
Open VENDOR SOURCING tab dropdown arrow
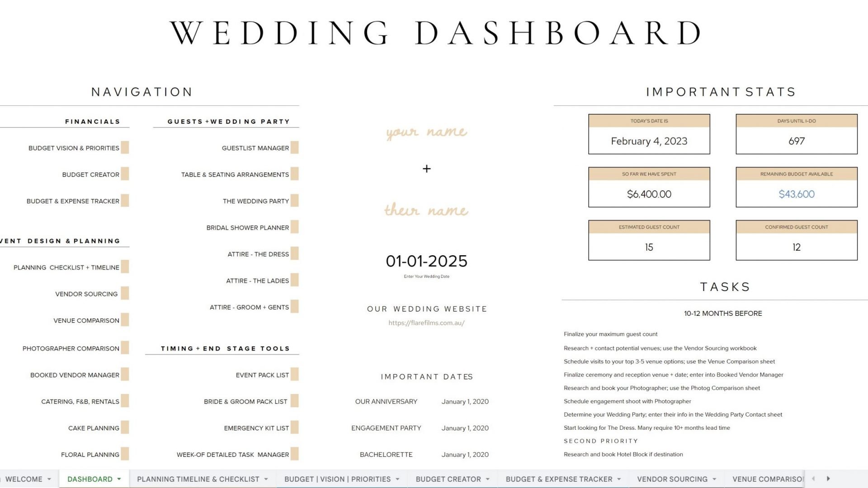(x=714, y=479)
